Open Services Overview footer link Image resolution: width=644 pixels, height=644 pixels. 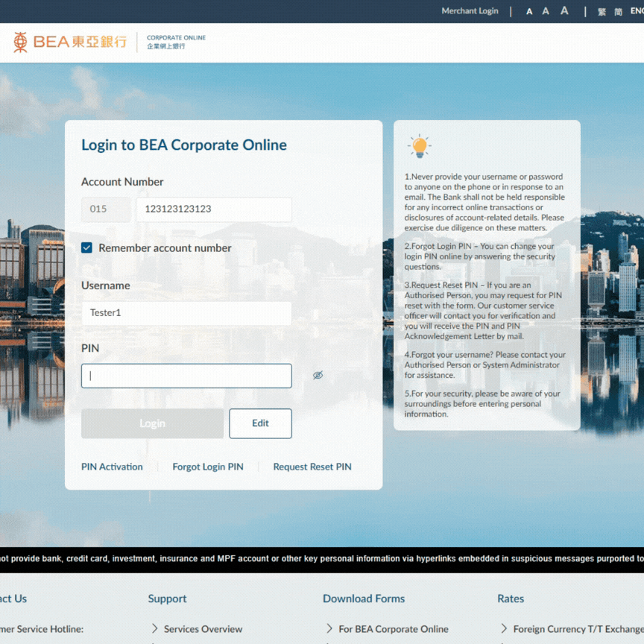203,629
